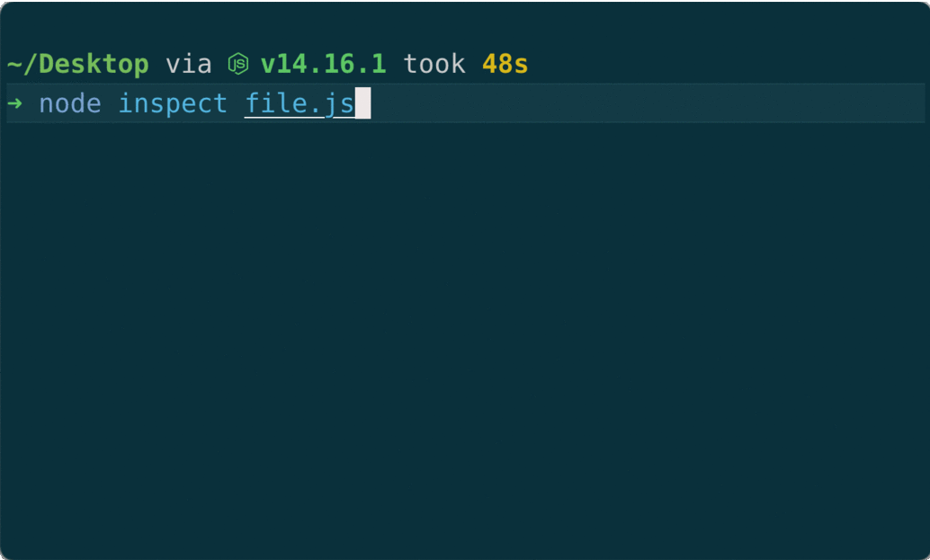This screenshot has height=560, width=930.
Task: Click the yellow 48s duration
Action: click(505, 65)
